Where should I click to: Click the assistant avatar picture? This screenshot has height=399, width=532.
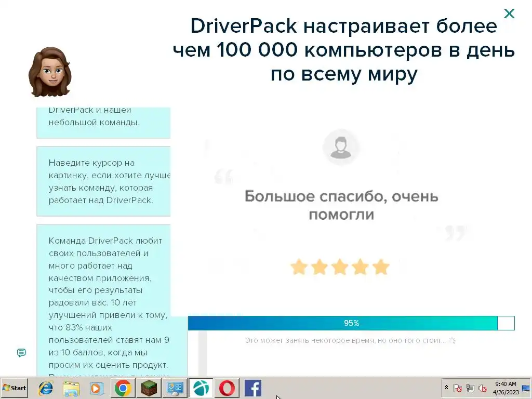tap(50, 72)
